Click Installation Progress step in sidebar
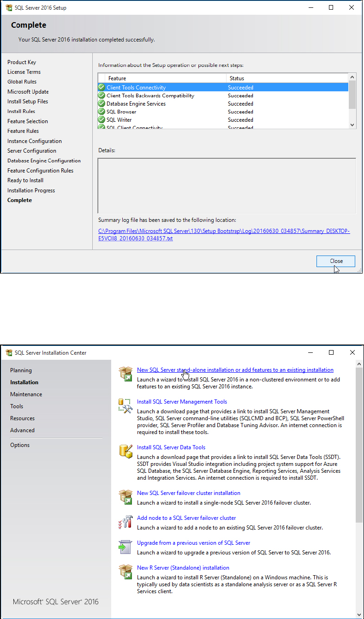The width and height of the screenshot is (364, 619). 31,190
